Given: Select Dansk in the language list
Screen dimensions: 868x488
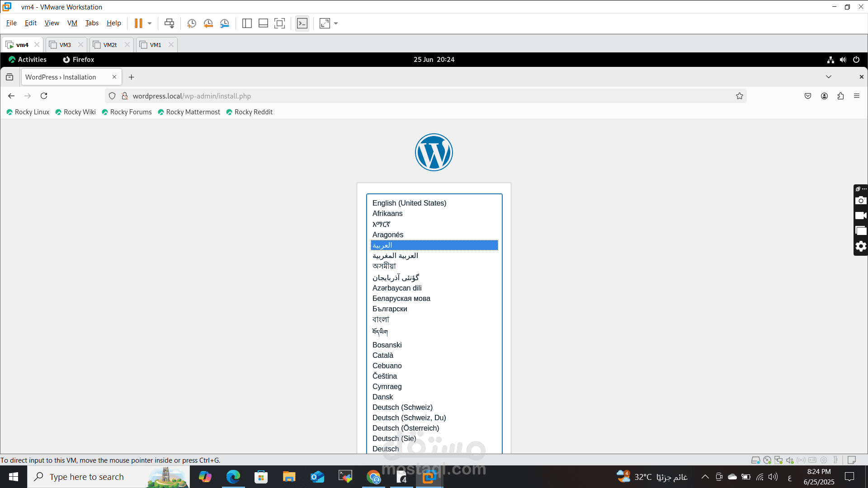Looking at the screenshot, I should [434, 397].
